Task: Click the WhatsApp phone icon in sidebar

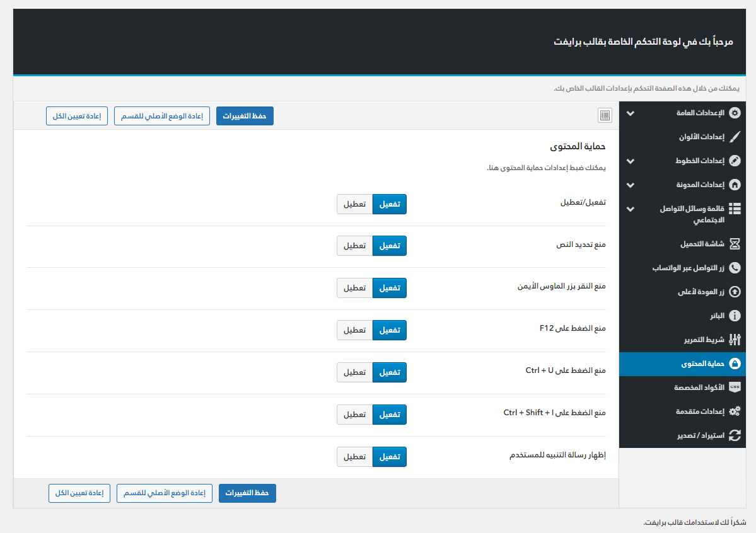Action: click(x=735, y=268)
